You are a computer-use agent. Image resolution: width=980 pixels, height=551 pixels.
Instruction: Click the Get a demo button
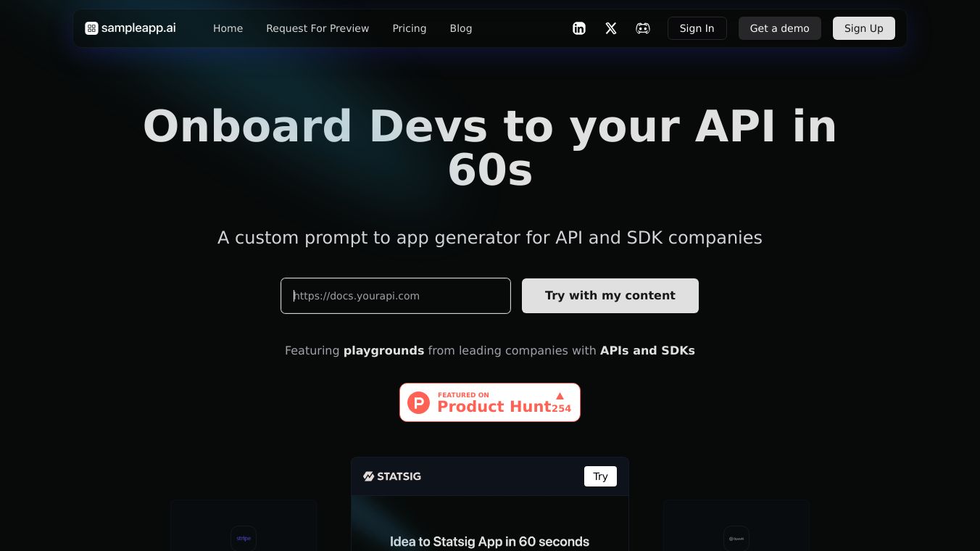[780, 28]
